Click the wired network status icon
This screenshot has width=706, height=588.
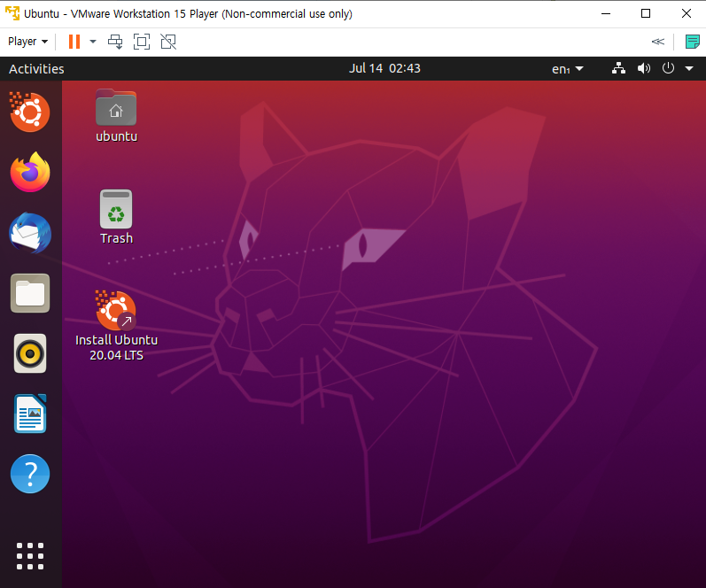pos(618,68)
